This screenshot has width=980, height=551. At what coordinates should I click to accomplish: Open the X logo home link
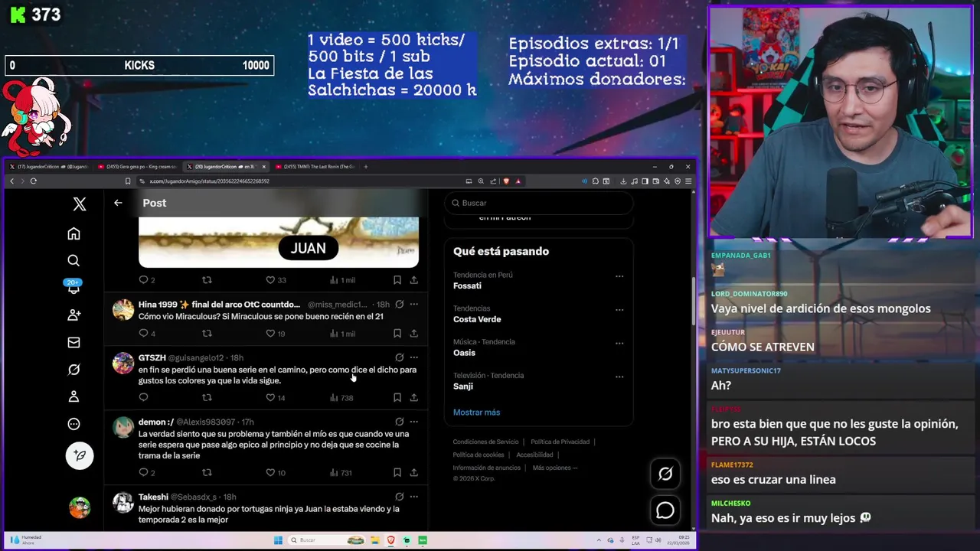click(80, 204)
